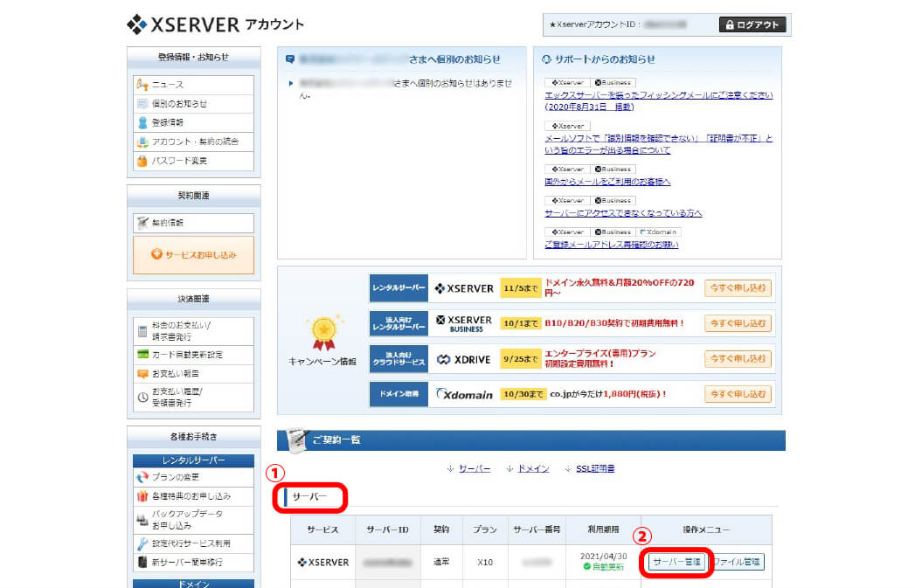Click the icon next to アカウント・契約の統合
The width and height of the screenshot is (915, 588).
(x=142, y=142)
